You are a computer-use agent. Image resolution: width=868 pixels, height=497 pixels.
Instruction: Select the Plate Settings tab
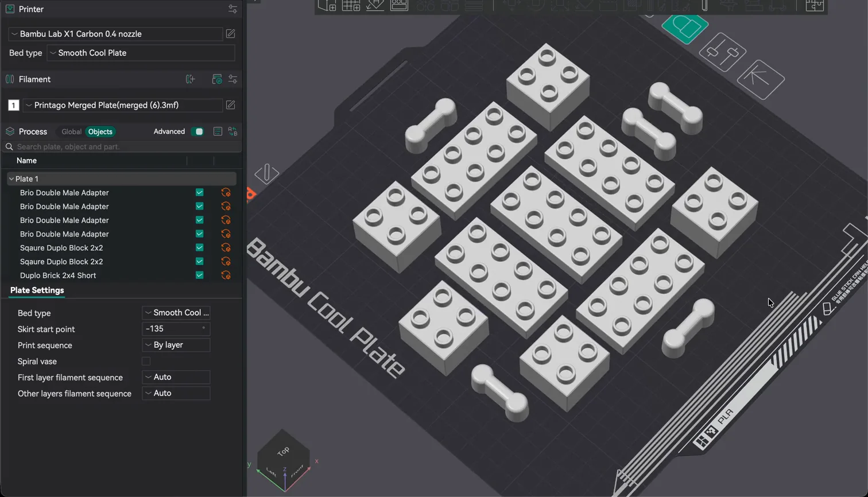tap(37, 290)
